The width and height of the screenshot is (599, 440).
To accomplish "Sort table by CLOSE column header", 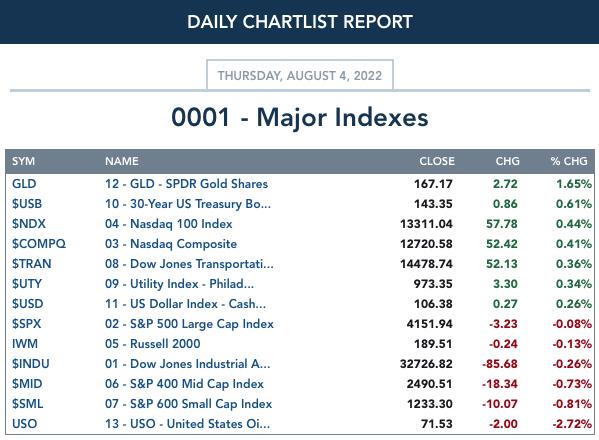I will click(x=437, y=161).
